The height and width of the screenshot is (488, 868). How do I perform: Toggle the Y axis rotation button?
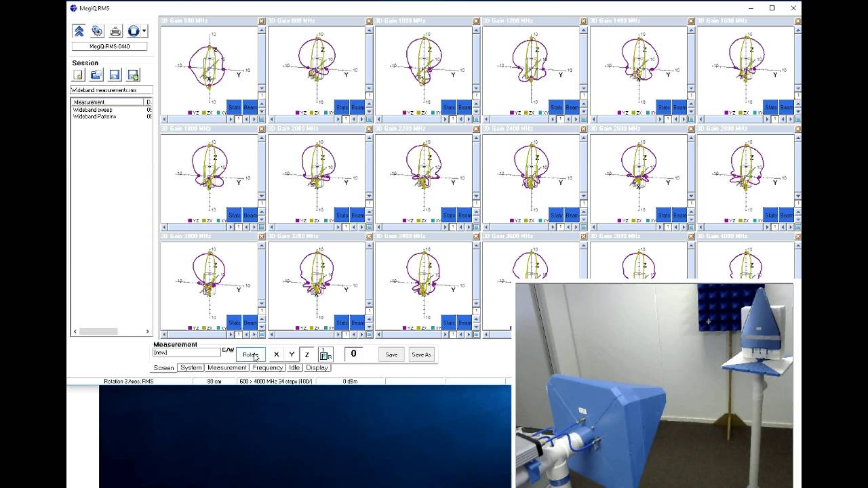[x=292, y=354]
